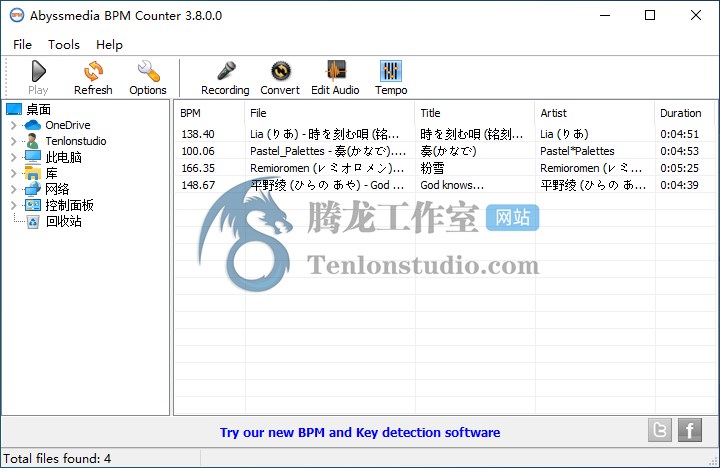Expand the OneDrive tree node
This screenshot has height=468, width=720.
tap(13, 125)
